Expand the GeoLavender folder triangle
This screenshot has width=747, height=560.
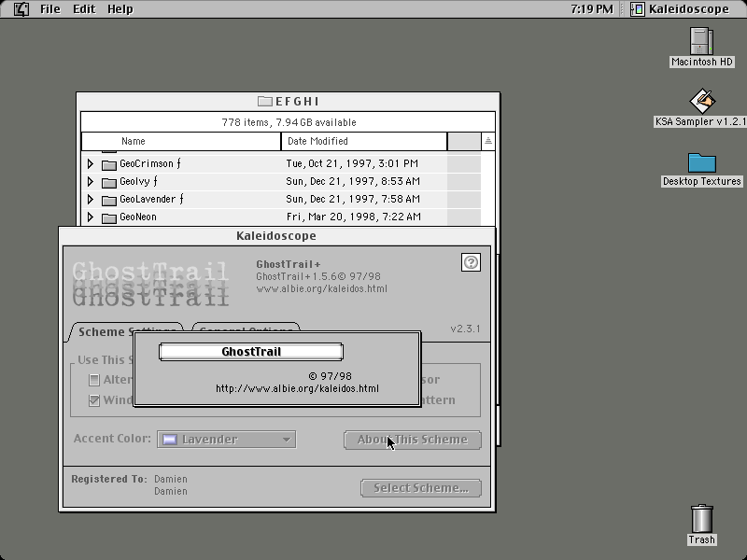(x=90, y=200)
